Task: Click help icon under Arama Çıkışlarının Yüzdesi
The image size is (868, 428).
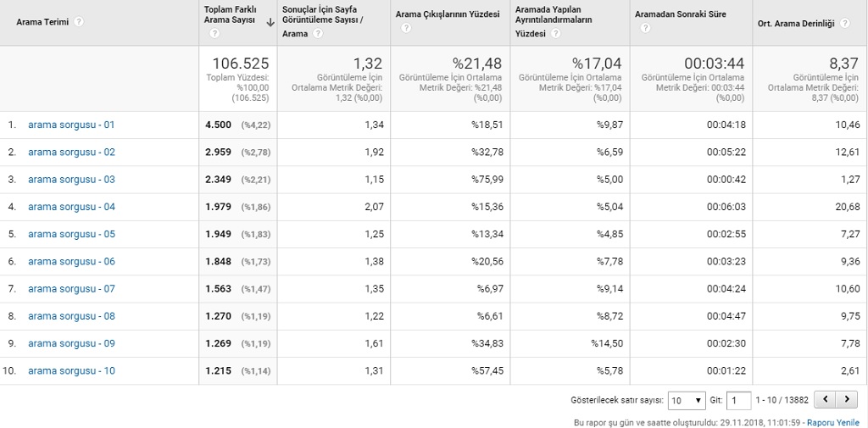Action: tap(406, 28)
